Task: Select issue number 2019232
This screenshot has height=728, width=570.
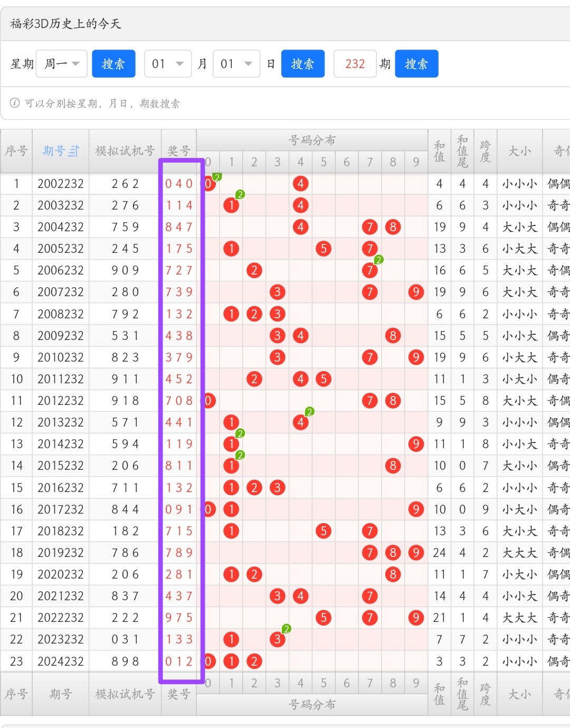Action: coord(61,553)
